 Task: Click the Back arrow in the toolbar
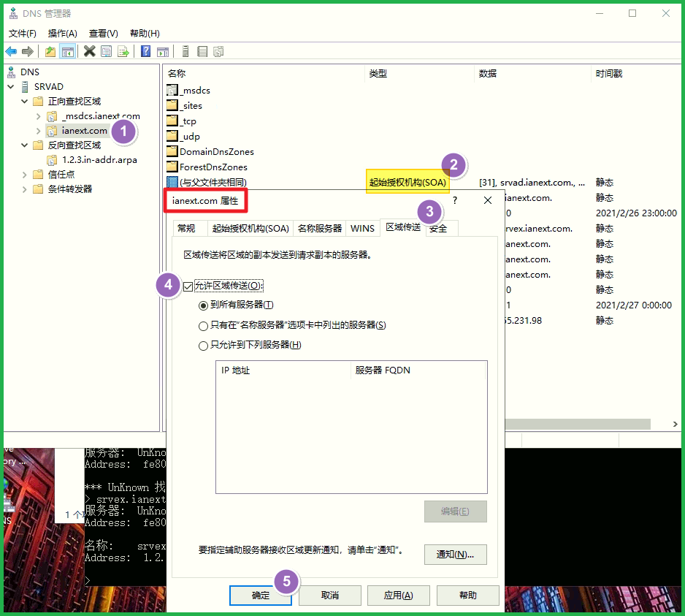coord(11,52)
